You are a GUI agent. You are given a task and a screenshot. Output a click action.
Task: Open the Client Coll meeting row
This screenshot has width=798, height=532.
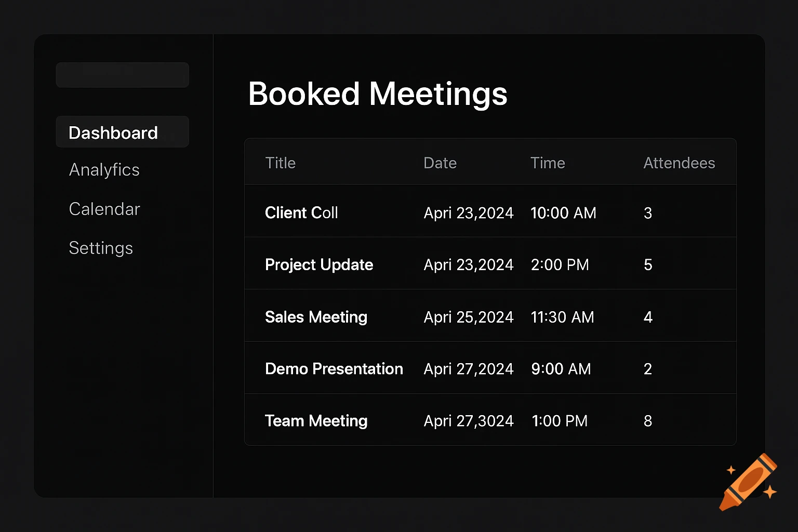(301, 212)
